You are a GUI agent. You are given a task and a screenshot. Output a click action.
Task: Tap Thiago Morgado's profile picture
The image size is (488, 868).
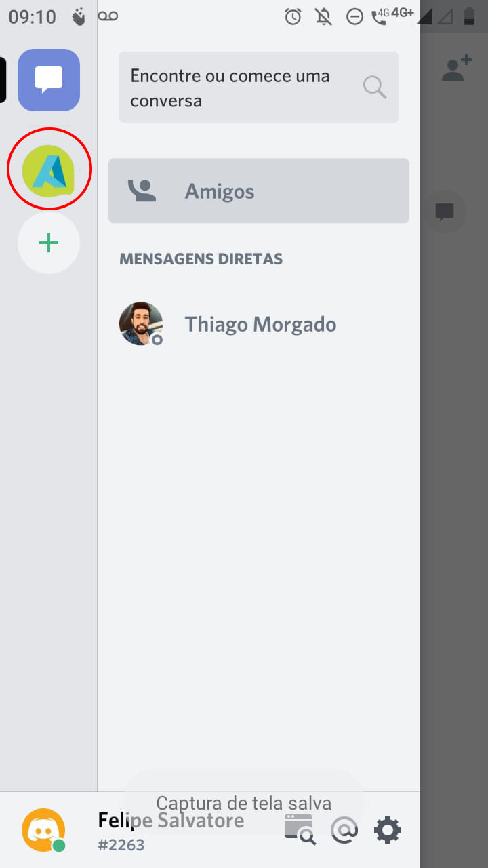(141, 324)
